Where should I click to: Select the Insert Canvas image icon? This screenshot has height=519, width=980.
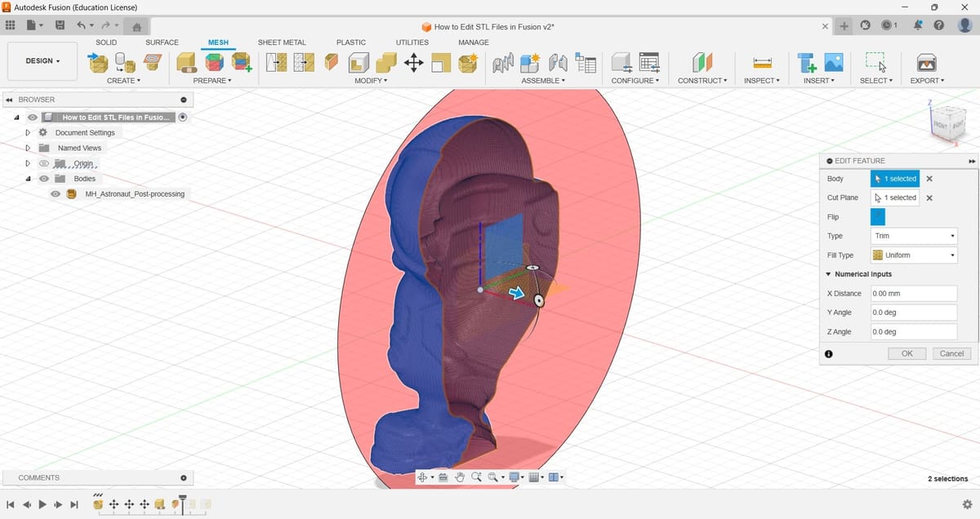(834, 62)
